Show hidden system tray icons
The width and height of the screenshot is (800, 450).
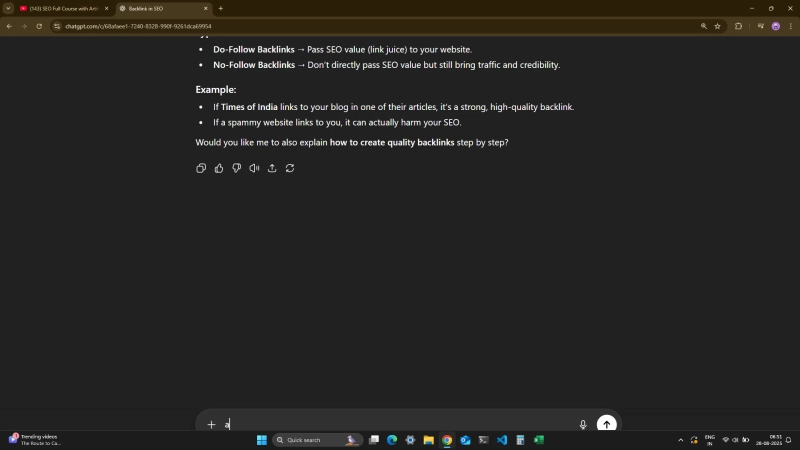(x=681, y=440)
